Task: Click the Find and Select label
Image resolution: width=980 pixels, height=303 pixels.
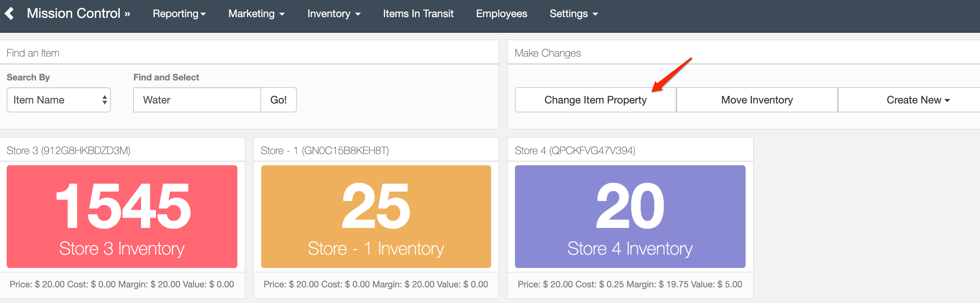Action: 166,77
